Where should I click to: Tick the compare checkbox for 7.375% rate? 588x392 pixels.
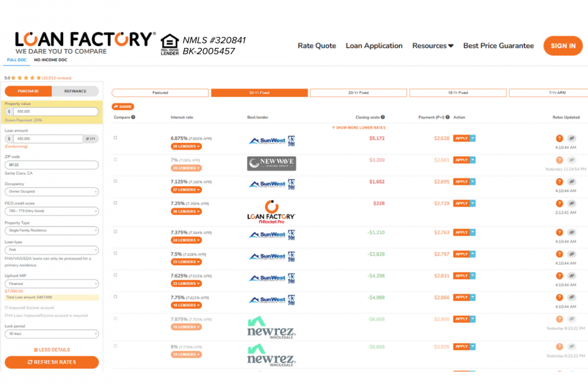click(116, 232)
